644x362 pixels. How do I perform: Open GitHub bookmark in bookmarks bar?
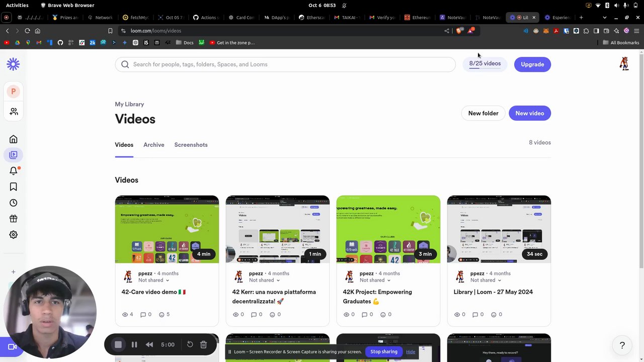pos(60,43)
